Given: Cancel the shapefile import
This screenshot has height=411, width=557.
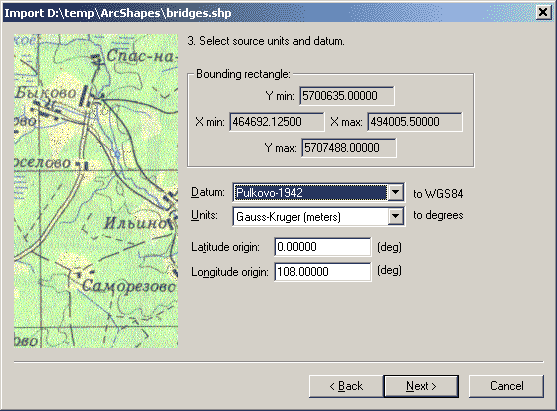Looking at the screenshot, I should click(x=506, y=386).
